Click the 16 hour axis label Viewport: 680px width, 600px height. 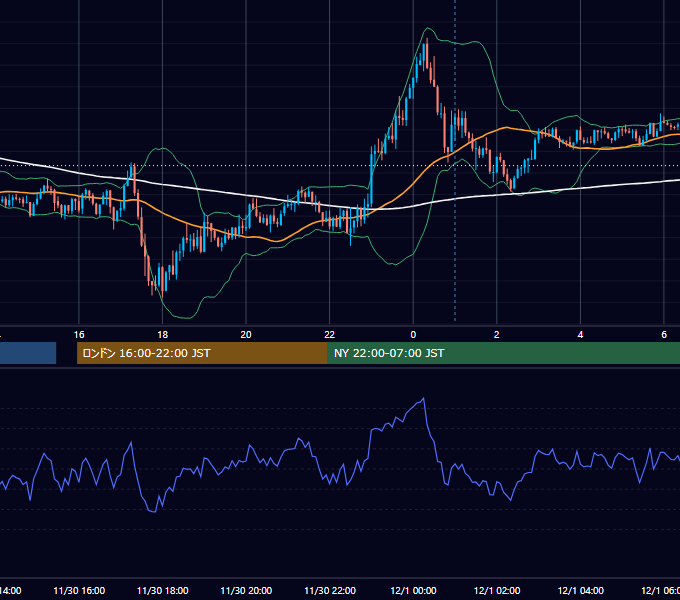79,335
